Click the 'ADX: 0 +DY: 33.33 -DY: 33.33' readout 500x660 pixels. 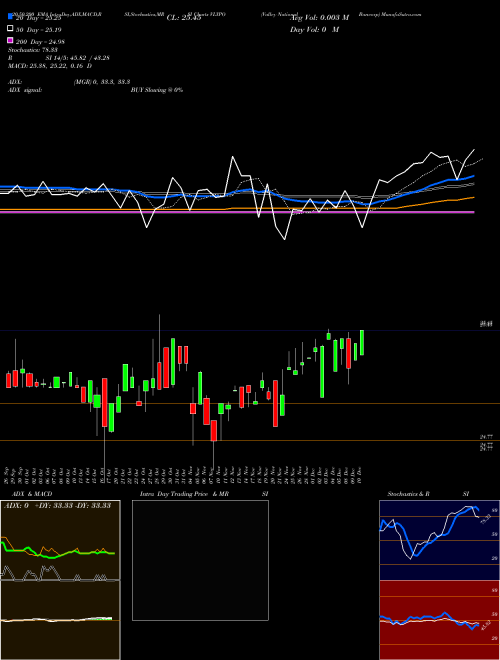(57, 506)
